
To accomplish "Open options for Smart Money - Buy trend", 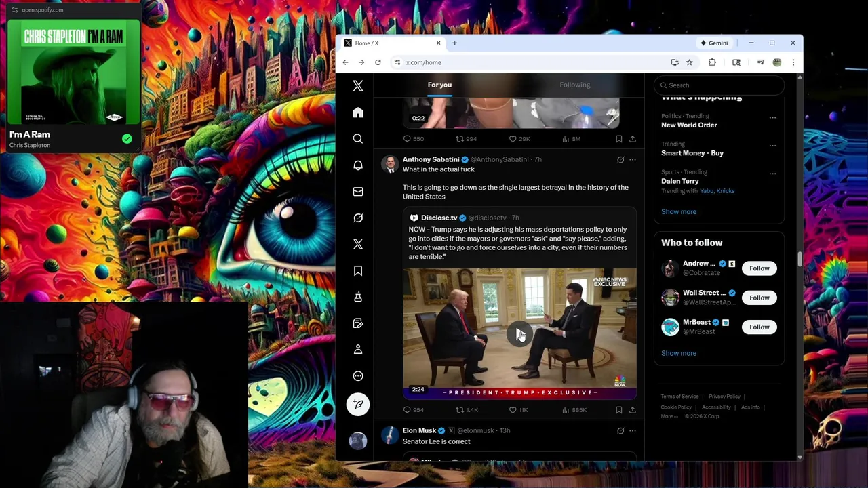I will [x=772, y=145].
